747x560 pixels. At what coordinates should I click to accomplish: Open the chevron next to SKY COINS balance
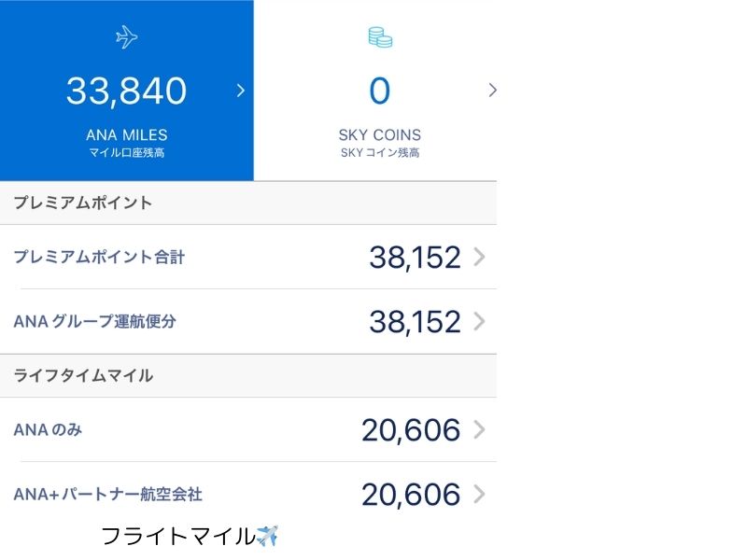(493, 90)
